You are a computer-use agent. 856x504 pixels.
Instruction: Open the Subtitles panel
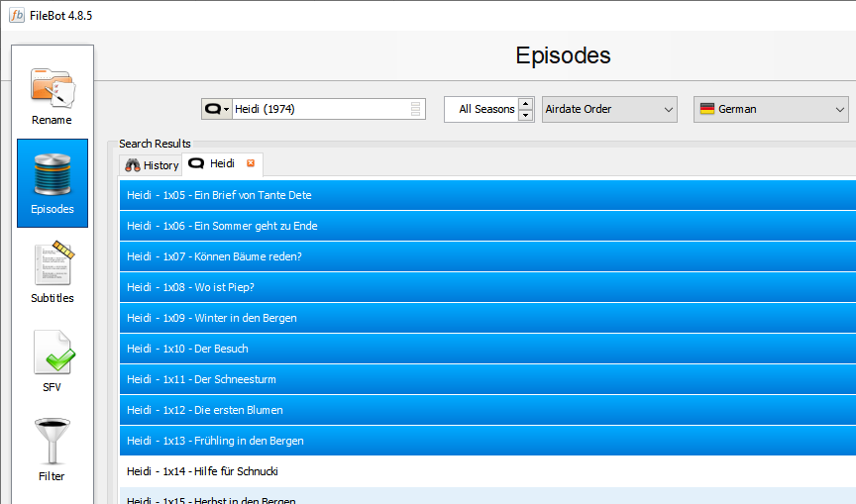tap(52, 272)
